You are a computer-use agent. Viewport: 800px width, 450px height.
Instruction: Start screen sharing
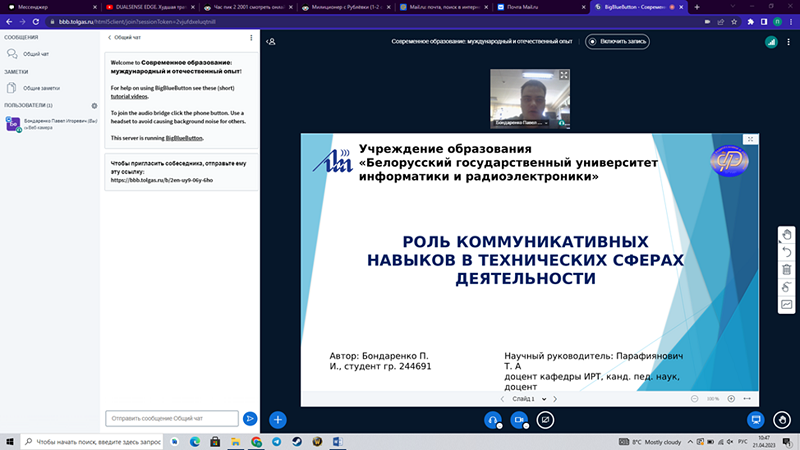click(x=545, y=420)
